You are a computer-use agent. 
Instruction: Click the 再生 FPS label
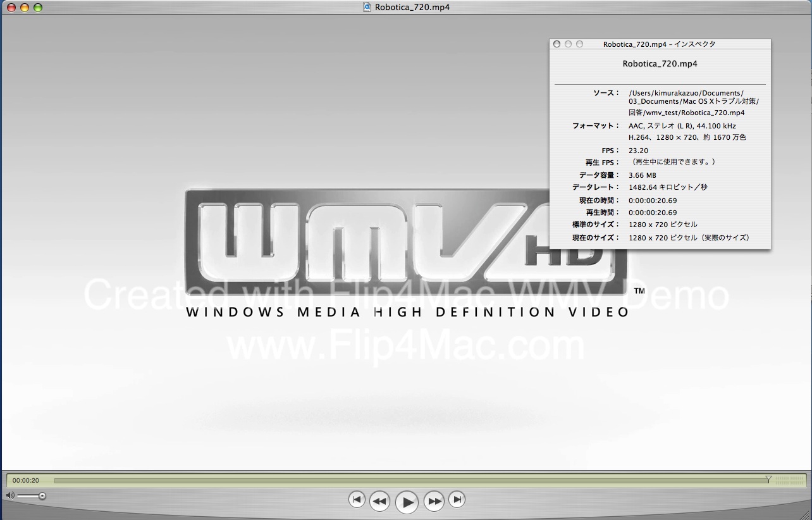(603, 163)
